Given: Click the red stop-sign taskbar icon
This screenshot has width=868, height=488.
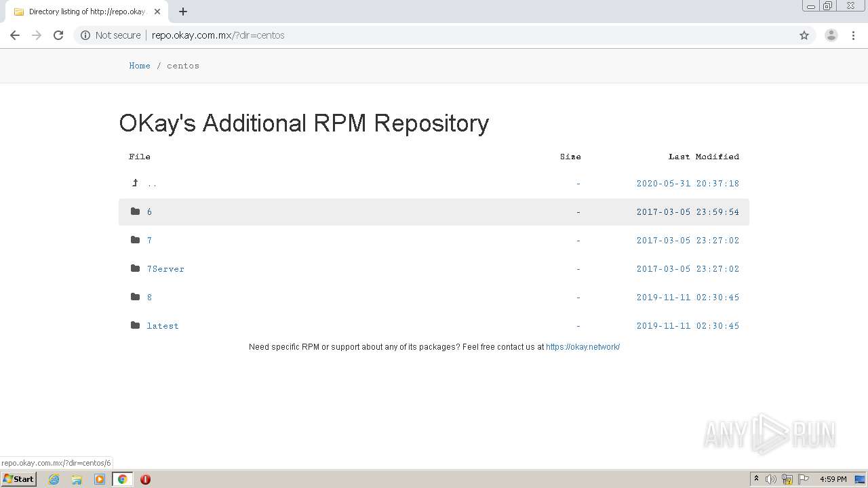Looking at the screenshot, I should [x=145, y=479].
